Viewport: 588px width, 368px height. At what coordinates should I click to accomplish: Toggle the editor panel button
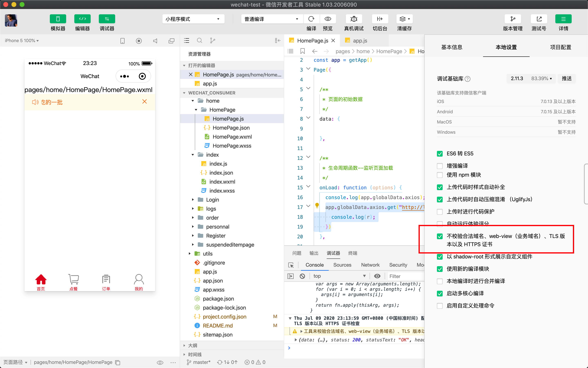82,19
